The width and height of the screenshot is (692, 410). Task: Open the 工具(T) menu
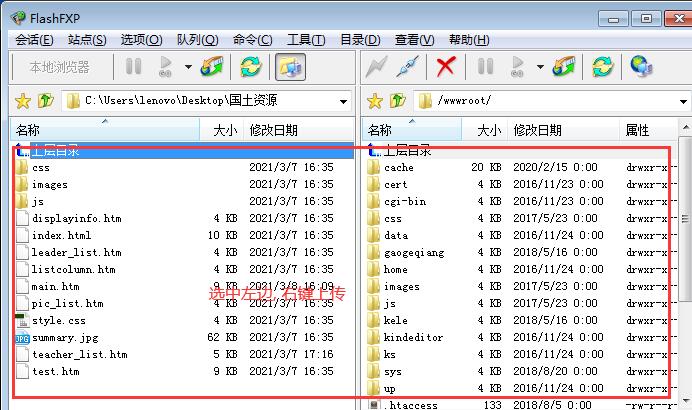click(x=306, y=40)
